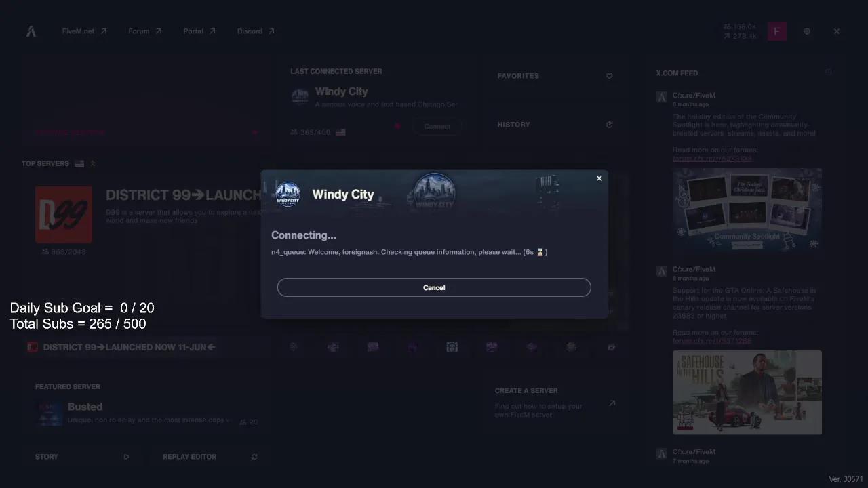
Task: Click the Create a Server arrow icon
Action: click(x=612, y=403)
